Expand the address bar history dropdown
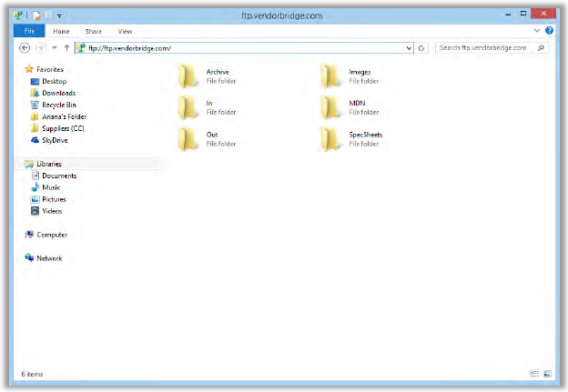This screenshot has height=392, width=568. (x=409, y=48)
